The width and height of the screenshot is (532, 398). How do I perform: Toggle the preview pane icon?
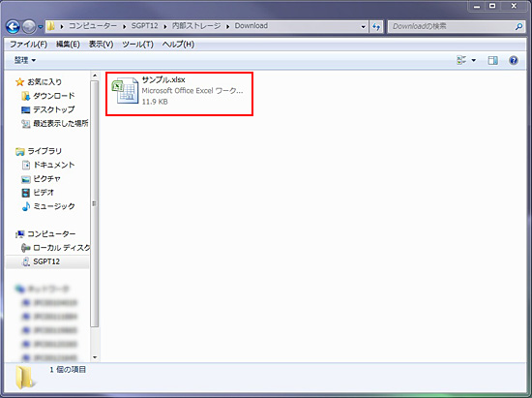click(x=492, y=60)
